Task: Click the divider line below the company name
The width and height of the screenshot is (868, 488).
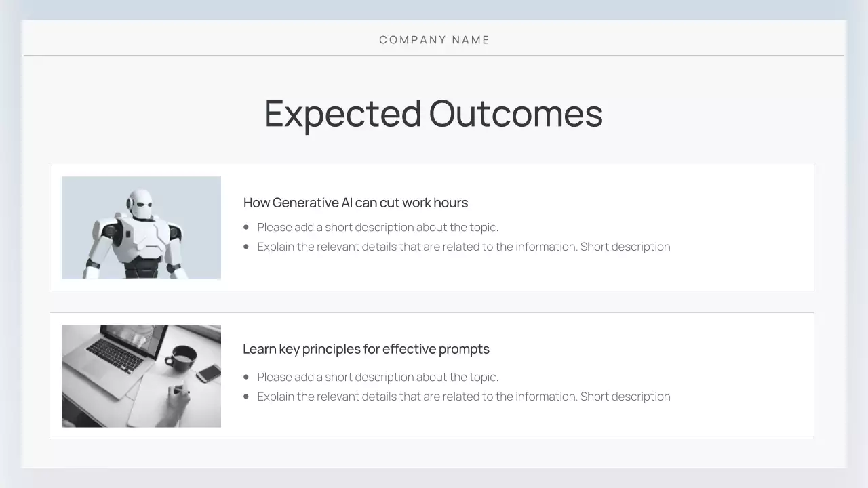Action: click(434, 55)
